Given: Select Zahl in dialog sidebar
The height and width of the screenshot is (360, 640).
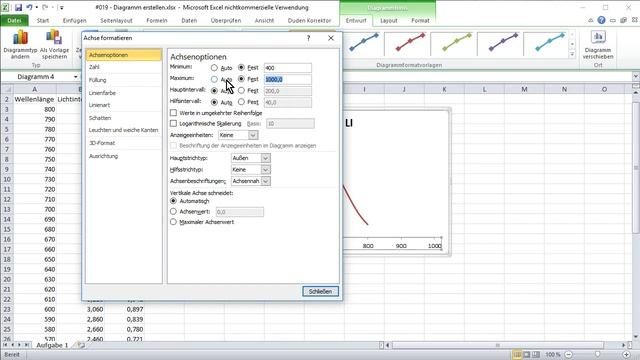Looking at the screenshot, I should point(124,67).
